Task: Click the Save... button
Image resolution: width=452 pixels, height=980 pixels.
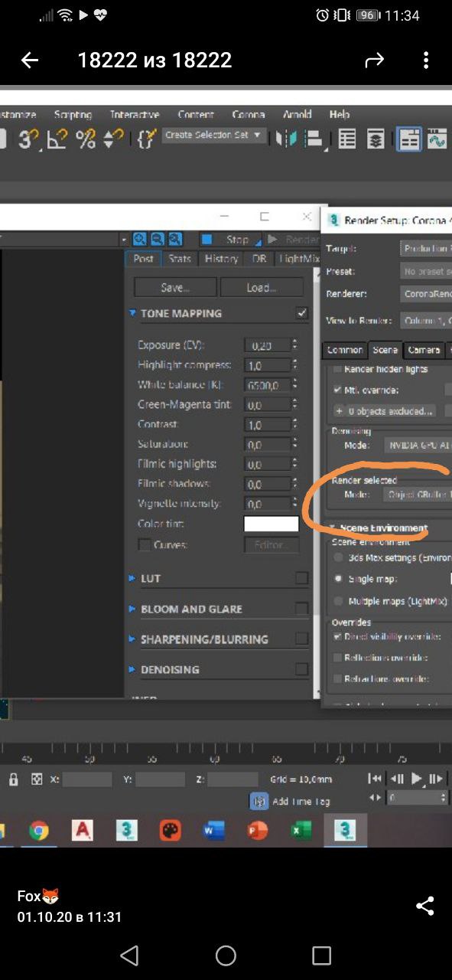Action: click(x=175, y=287)
